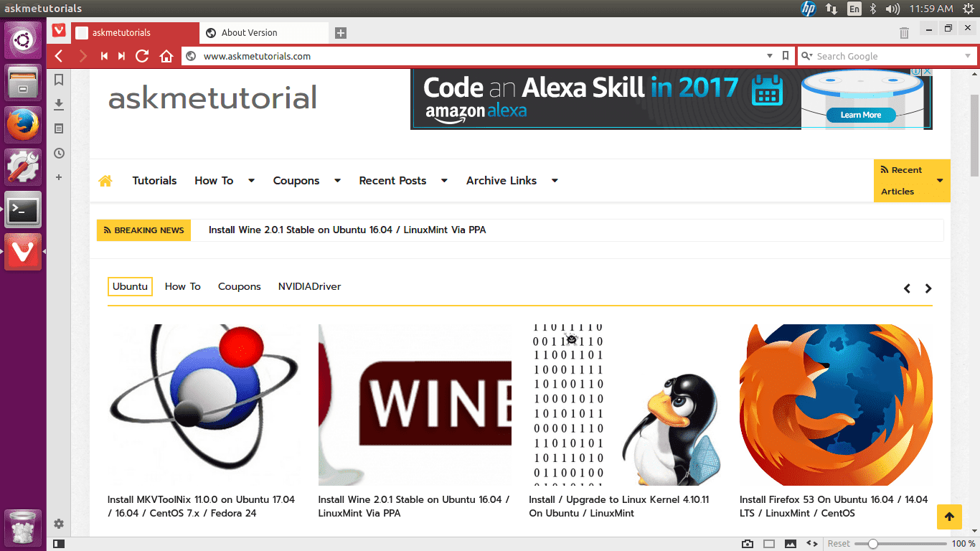
Task: Open Install Firefox 53 article link
Action: (834, 507)
